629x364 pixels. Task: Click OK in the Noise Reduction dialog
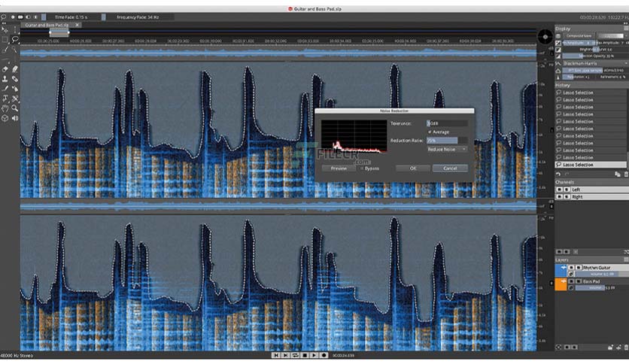pos(413,168)
